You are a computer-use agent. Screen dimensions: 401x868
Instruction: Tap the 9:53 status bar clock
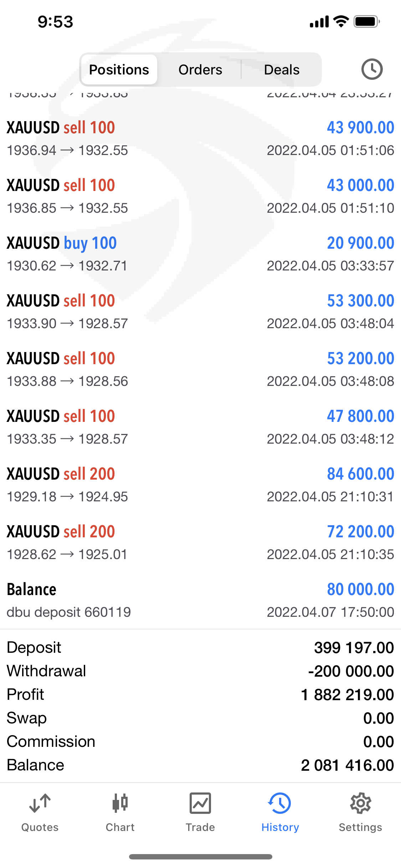(56, 22)
